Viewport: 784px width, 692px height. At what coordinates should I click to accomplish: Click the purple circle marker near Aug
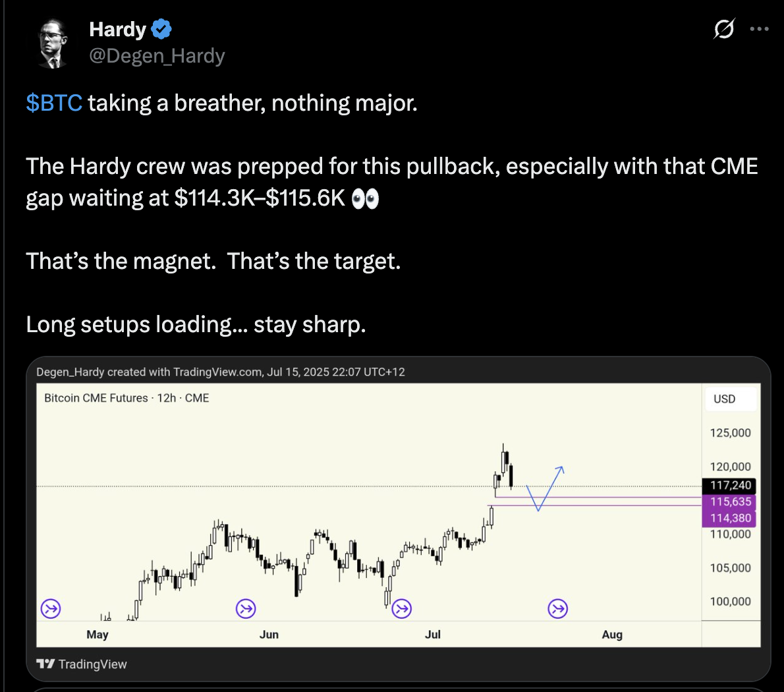557,608
